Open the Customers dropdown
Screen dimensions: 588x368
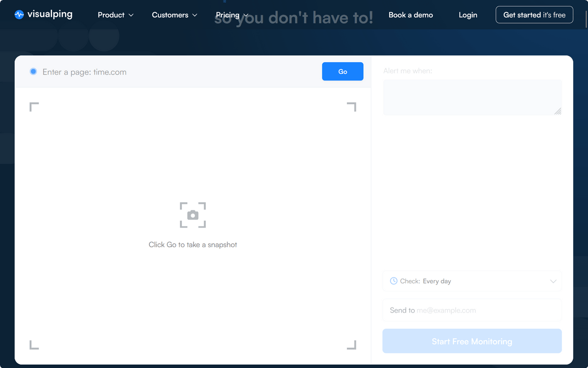174,15
